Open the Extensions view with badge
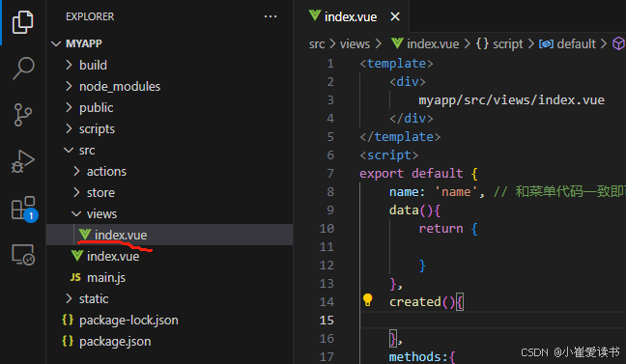 [x=24, y=209]
